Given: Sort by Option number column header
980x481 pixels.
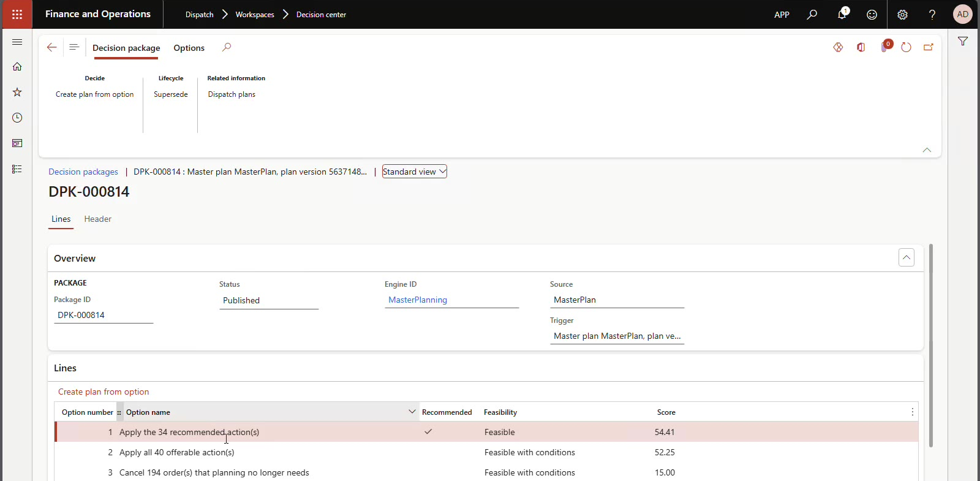Looking at the screenshot, I should coord(88,412).
